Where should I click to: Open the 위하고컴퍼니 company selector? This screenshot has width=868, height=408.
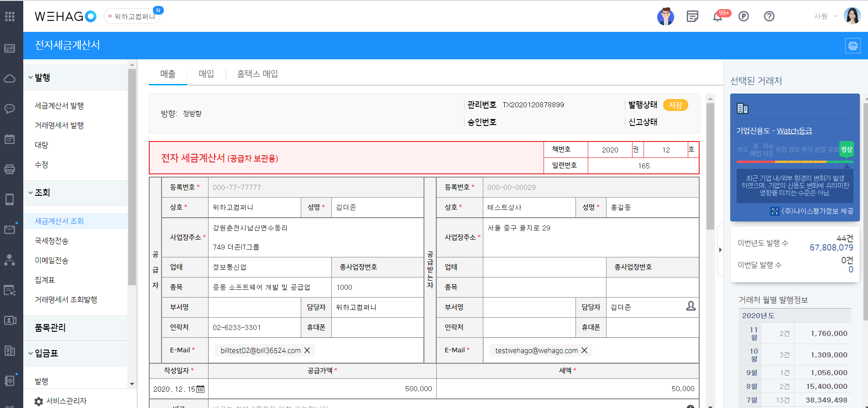(x=132, y=16)
